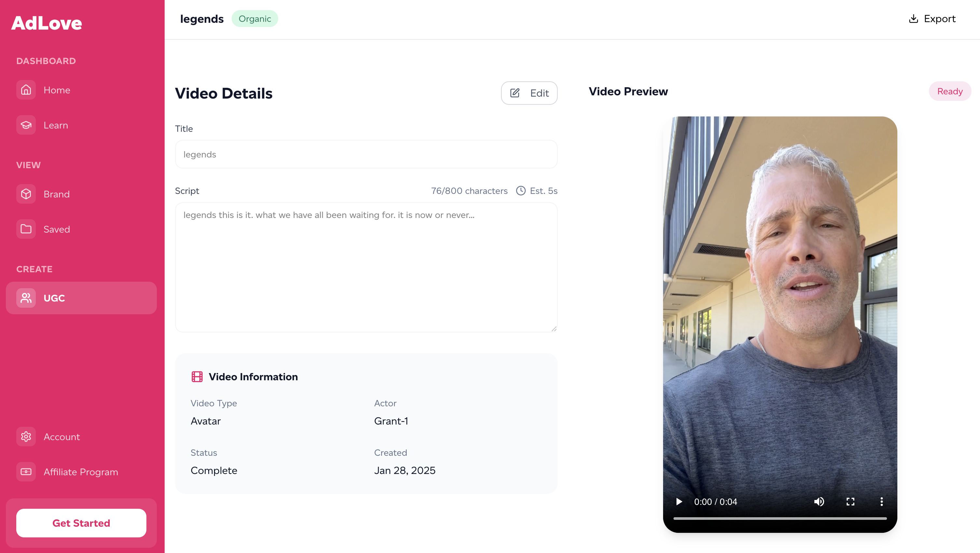Viewport: 980px width, 553px height.
Task: Click the Title input field
Action: (366, 154)
